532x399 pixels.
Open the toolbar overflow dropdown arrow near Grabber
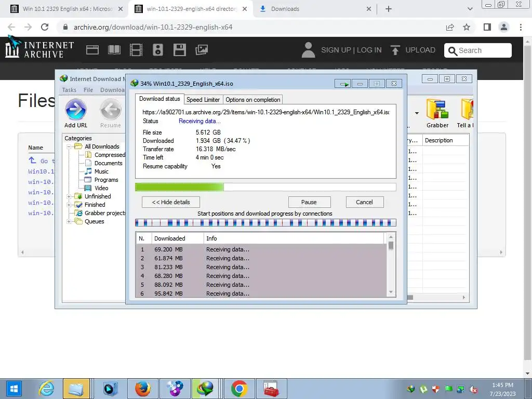(x=417, y=113)
